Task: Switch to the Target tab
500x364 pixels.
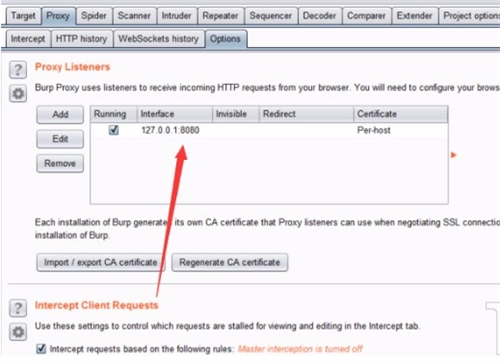Action: coord(23,16)
